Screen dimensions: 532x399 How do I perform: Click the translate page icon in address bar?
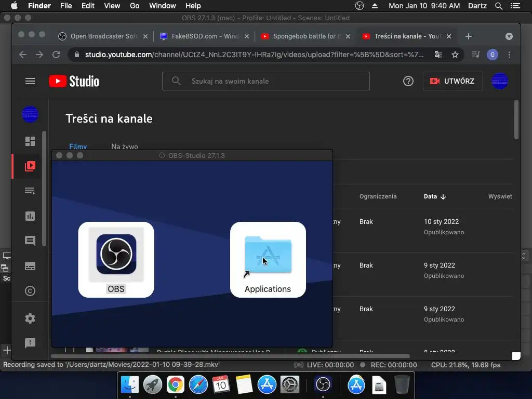click(438, 55)
